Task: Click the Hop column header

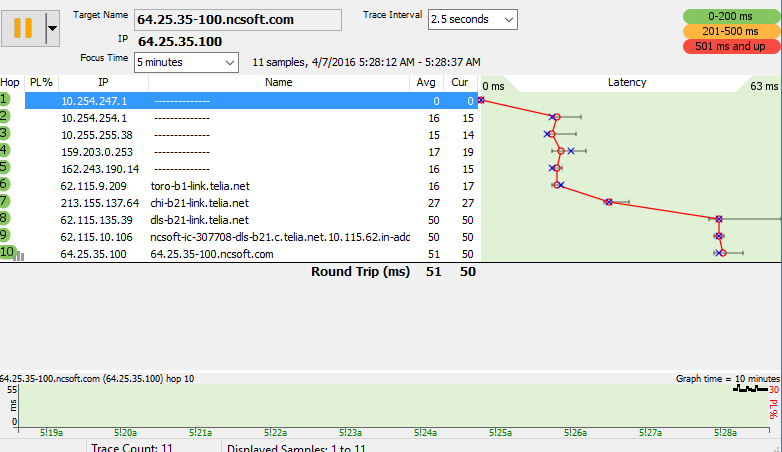Action: 10,83
